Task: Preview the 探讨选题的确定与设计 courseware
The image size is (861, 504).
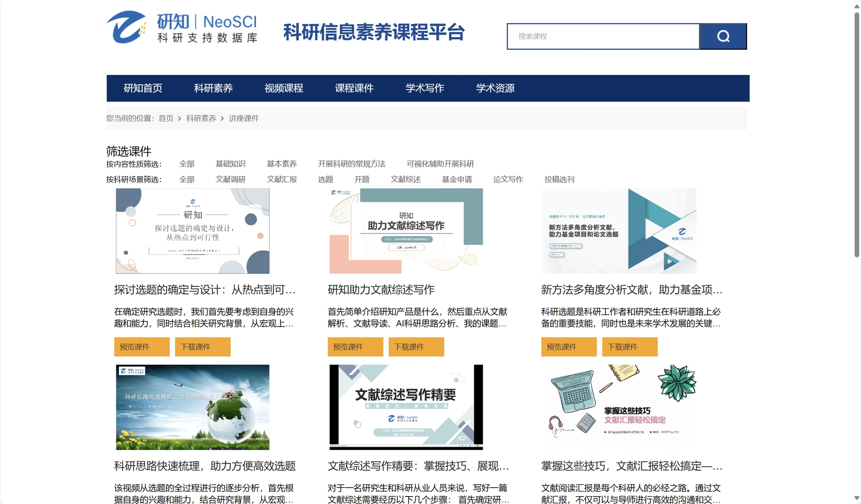Action: (142, 347)
